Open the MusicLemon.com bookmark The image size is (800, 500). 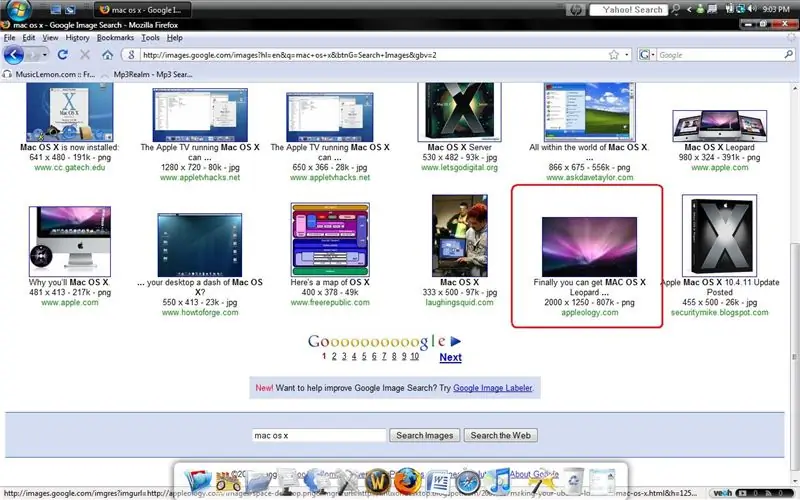(49, 74)
